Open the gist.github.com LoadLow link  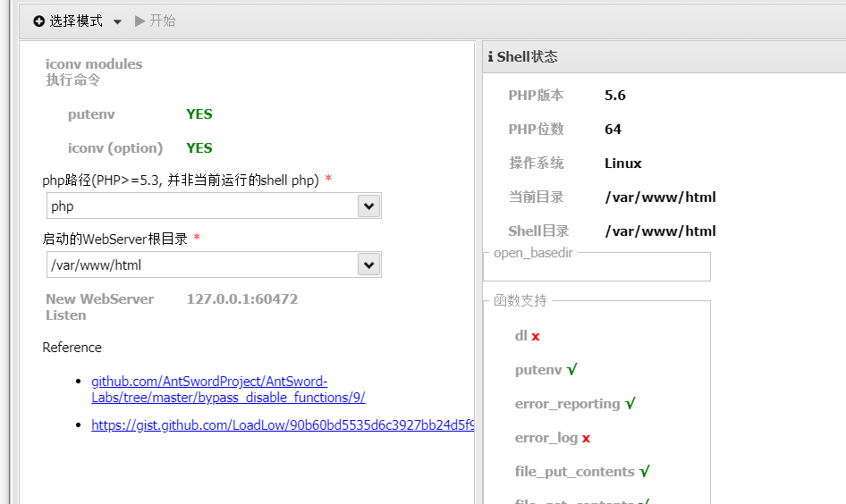pos(283,425)
